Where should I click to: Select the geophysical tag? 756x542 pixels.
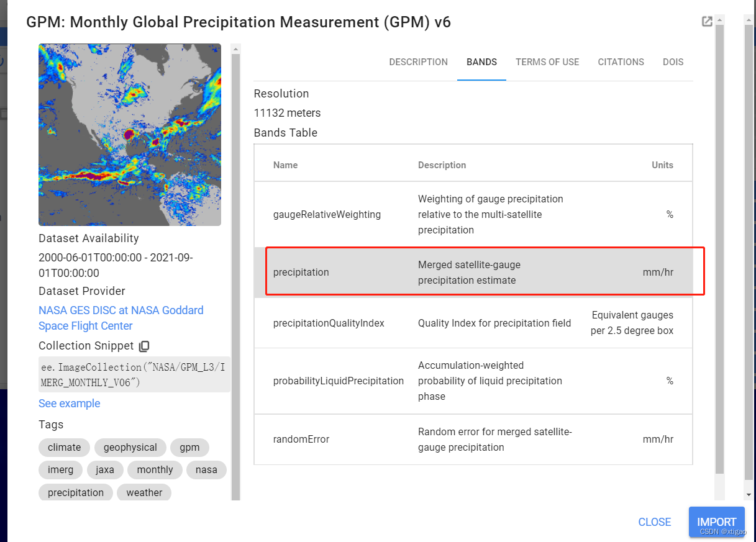tap(130, 447)
